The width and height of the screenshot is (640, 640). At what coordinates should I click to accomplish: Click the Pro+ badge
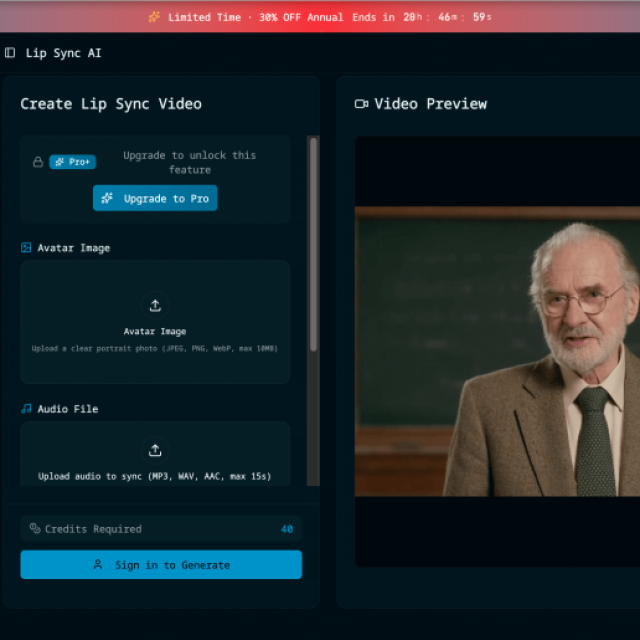coord(73,162)
